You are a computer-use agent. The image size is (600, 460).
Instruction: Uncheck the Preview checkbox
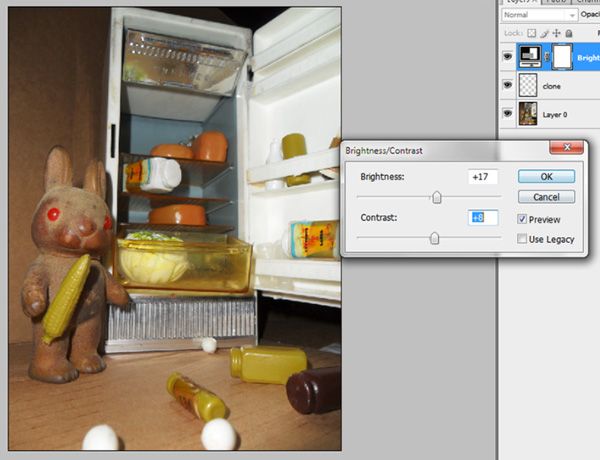pos(522,219)
